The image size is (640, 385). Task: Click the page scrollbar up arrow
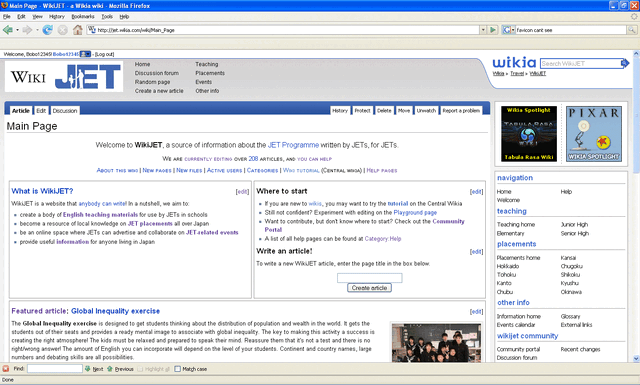(x=636, y=53)
